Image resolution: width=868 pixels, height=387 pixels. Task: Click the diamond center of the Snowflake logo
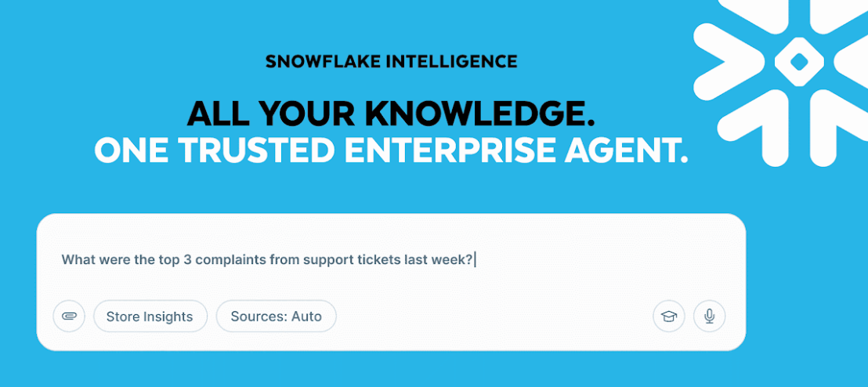(798, 61)
